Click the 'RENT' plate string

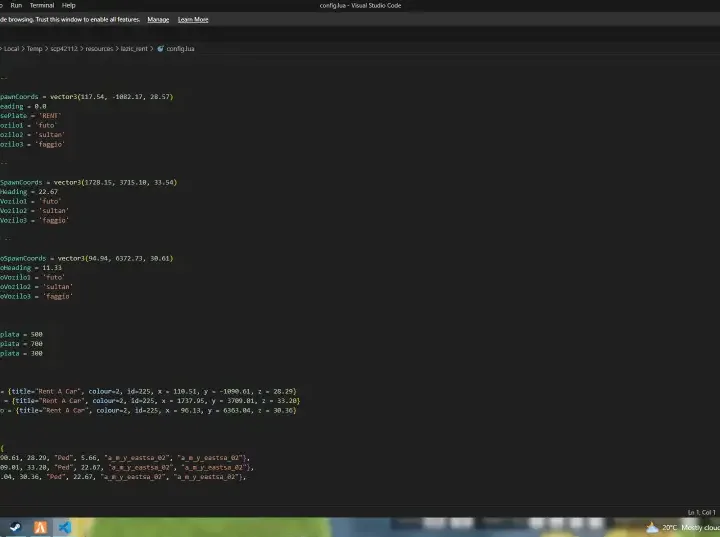(50, 116)
